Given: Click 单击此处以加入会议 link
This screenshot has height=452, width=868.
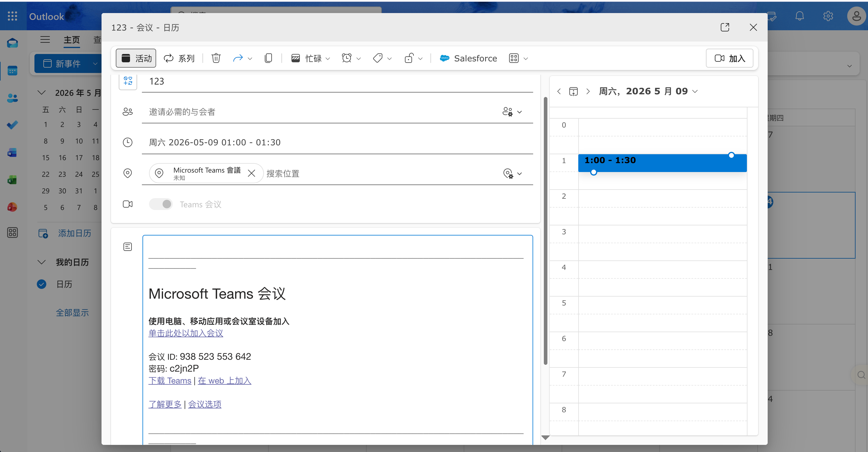Looking at the screenshot, I should point(186,333).
